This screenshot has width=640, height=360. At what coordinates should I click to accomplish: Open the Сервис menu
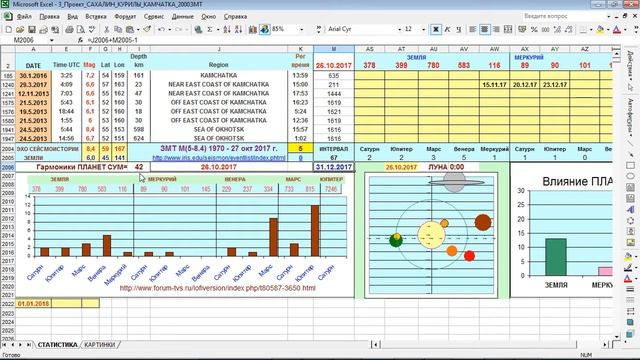pos(153,17)
